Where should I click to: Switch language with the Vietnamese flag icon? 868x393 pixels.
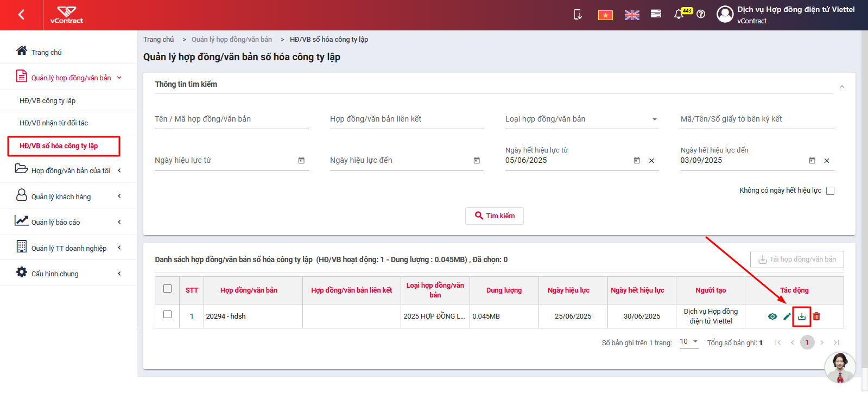[x=605, y=15]
